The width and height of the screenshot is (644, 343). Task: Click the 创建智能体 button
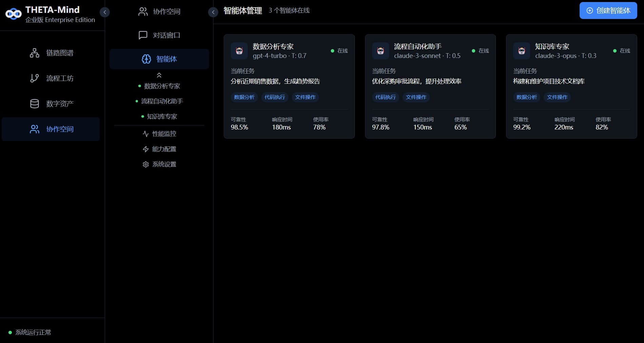point(608,11)
